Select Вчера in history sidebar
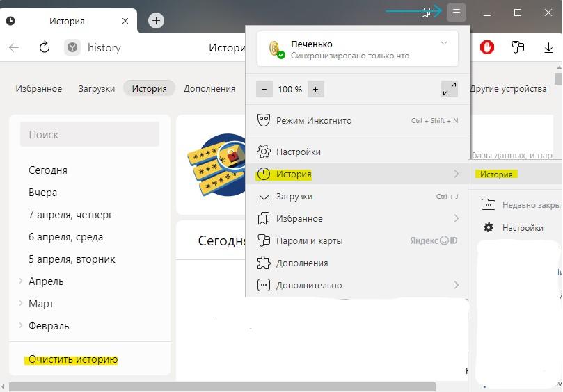 click(42, 193)
